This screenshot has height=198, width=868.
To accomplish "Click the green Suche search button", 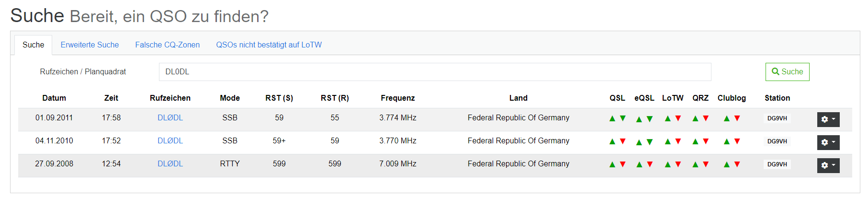I will pyautogui.click(x=787, y=72).
